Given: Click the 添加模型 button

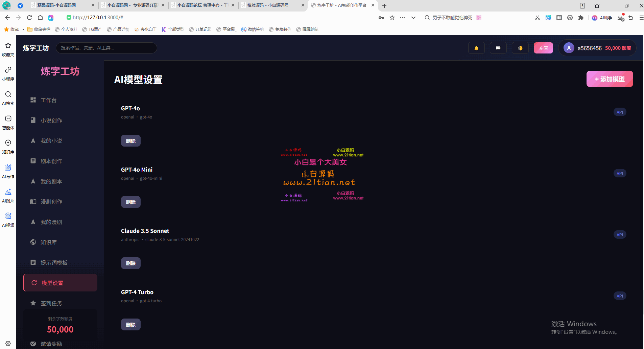Looking at the screenshot, I should (x=610, y=79).
